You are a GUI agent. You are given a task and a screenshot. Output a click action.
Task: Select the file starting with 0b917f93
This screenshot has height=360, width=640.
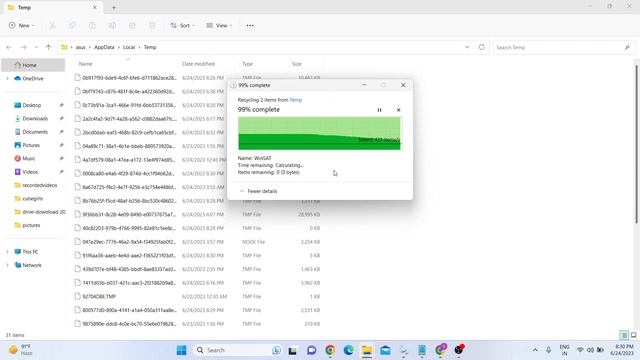pyautogui.click(x=129, y=78)
